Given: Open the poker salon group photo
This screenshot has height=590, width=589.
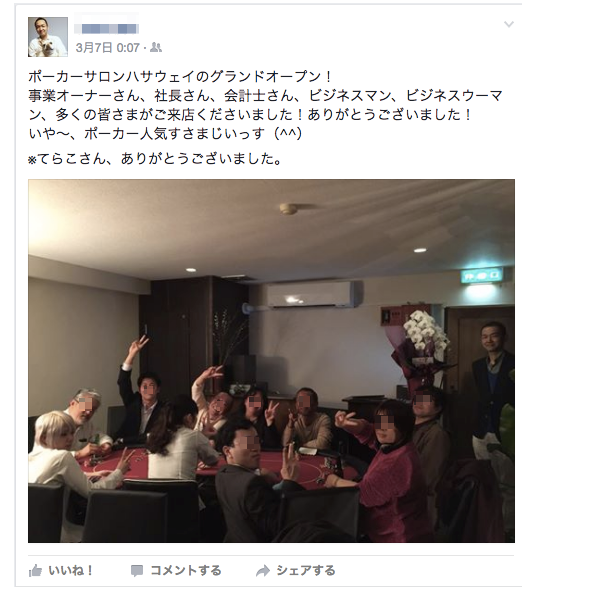Looking at the screenshot, I should click(271, 361).
